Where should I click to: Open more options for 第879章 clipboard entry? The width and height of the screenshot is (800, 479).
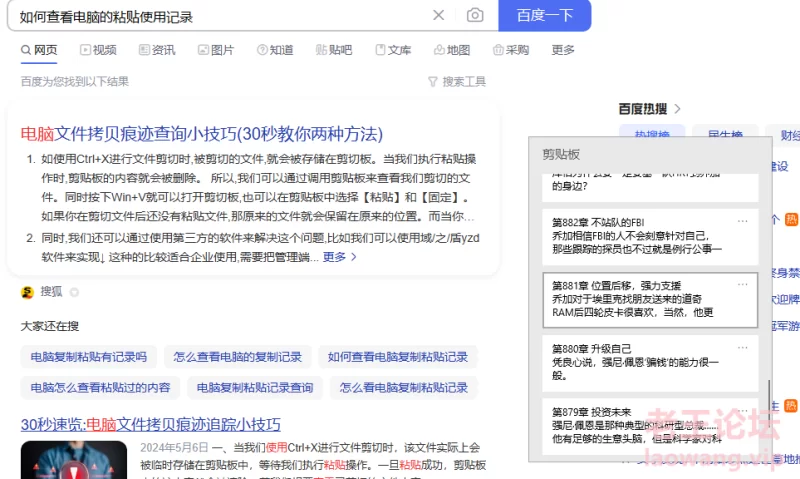(x=742, y=411)
